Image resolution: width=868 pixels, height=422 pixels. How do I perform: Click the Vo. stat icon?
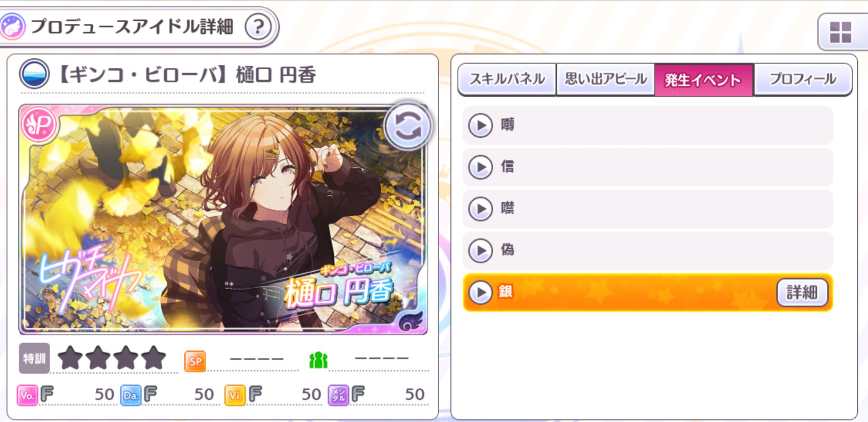click(x=27, y=395)
